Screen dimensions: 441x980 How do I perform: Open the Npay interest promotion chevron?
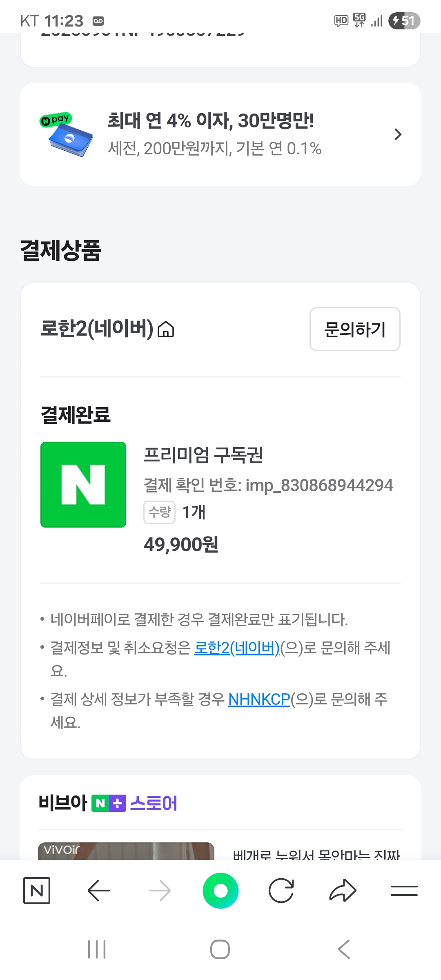(398, 134)
